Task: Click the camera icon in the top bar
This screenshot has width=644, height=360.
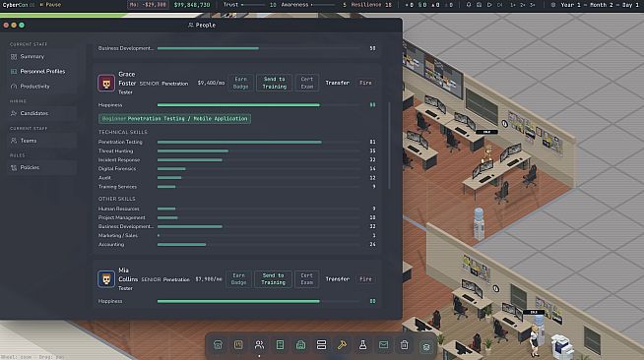Action: pyautogui.click(x=479, y=5)
